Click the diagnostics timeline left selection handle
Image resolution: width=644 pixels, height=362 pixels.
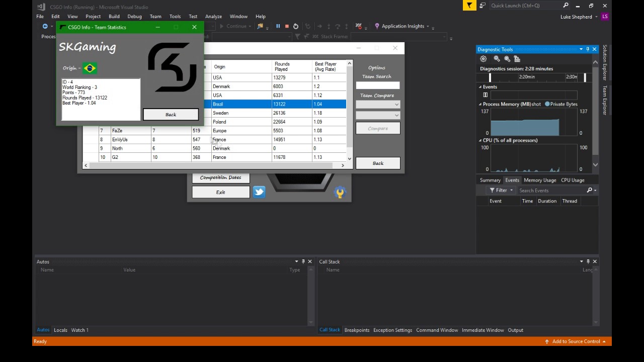click(490, 77)
